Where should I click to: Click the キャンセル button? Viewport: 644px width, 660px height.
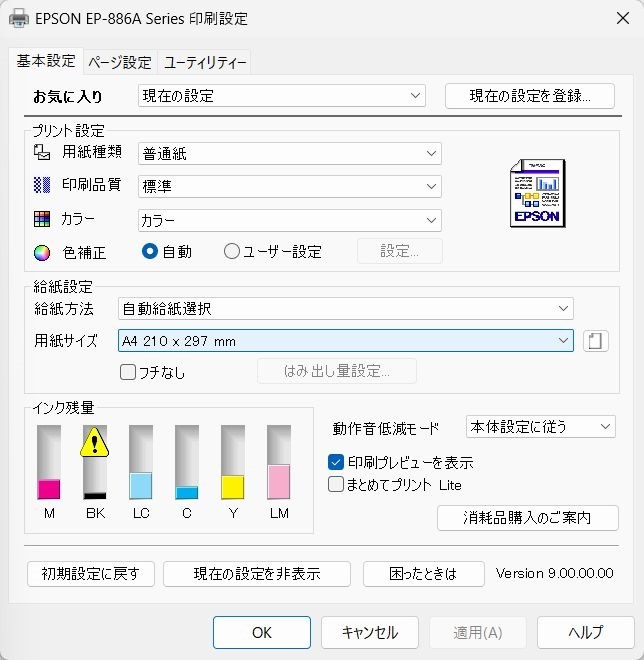click(x=370, y=632)
